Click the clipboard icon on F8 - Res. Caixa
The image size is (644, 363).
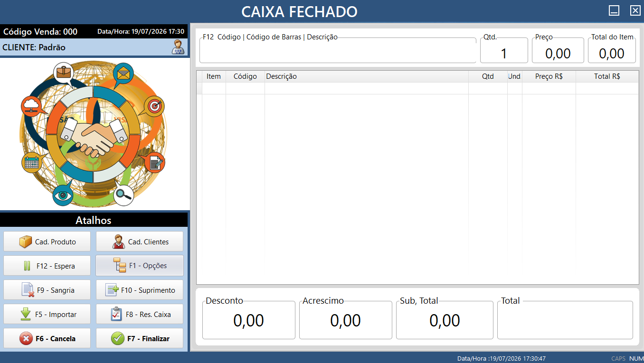(117, 314)
